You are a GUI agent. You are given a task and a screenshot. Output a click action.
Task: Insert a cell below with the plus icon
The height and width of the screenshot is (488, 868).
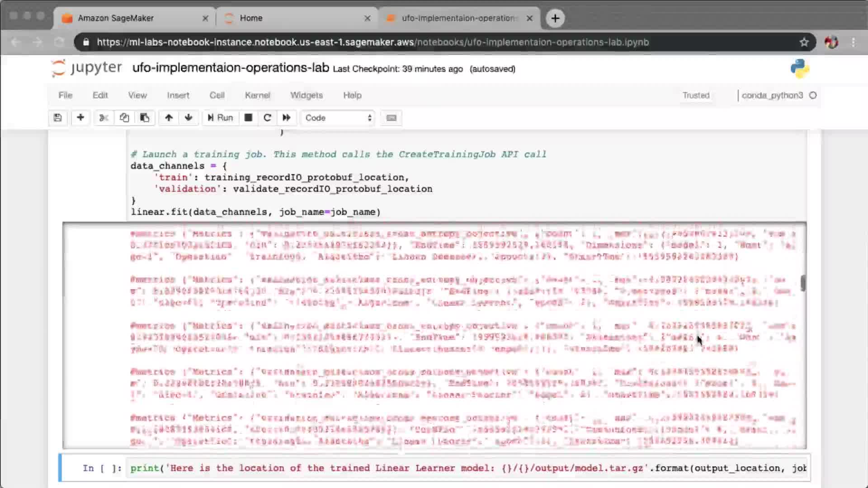coord(80,118)
